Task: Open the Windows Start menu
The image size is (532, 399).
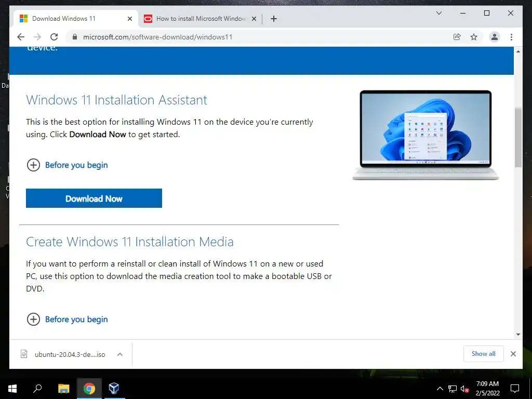Action: coord(12,389)
